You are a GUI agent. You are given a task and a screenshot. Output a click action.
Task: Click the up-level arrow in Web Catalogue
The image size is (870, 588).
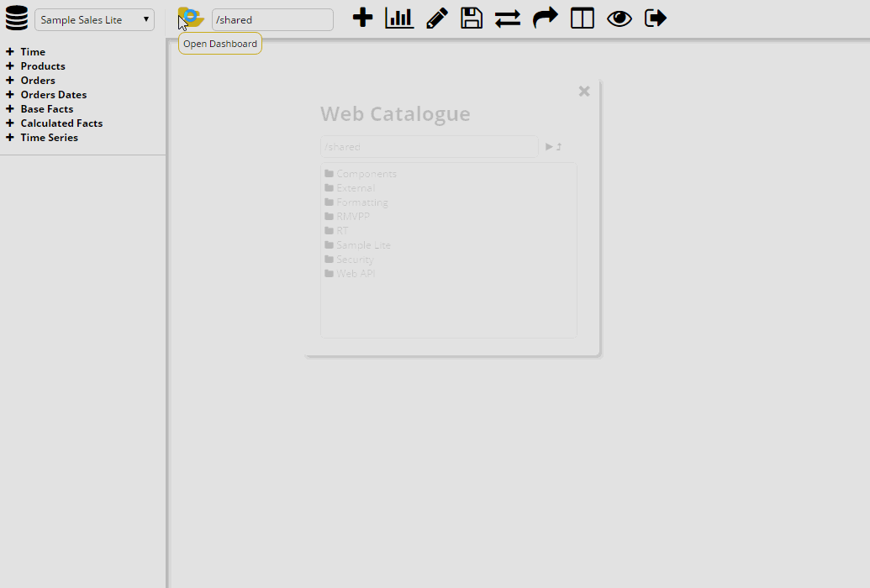559,147
